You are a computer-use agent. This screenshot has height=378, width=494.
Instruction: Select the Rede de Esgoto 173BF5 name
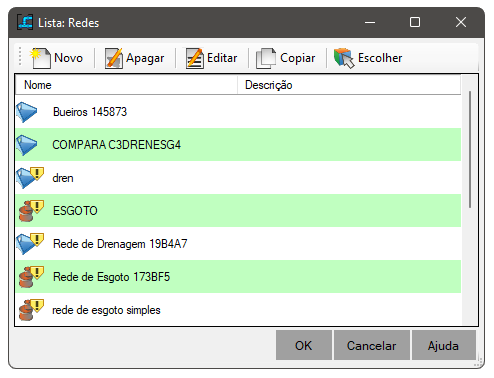(111, 277)
